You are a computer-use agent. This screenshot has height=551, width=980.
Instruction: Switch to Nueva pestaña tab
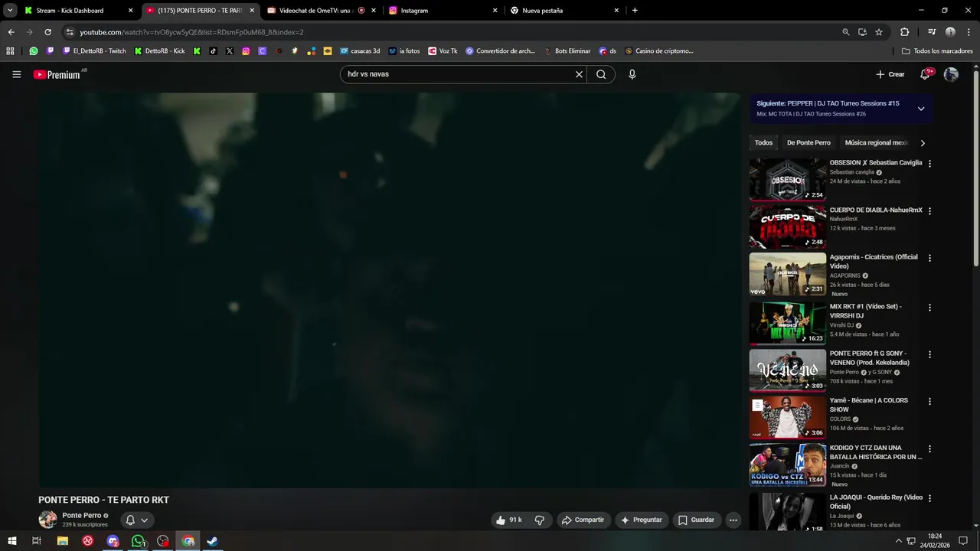click(564, 11)
